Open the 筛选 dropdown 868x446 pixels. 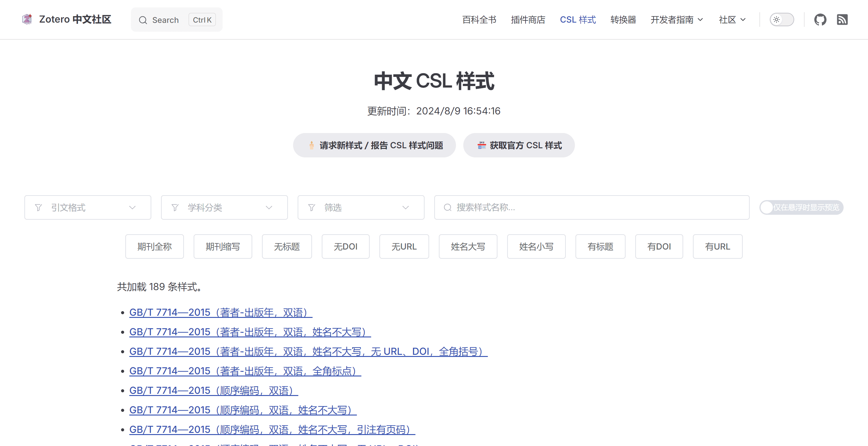coord(361,208)
